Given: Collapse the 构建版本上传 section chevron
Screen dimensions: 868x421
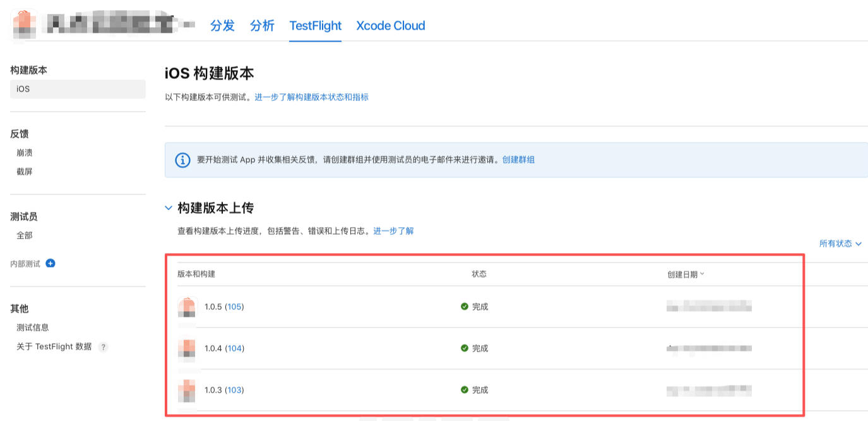Looking at the screenshot, I should [169, 208].
